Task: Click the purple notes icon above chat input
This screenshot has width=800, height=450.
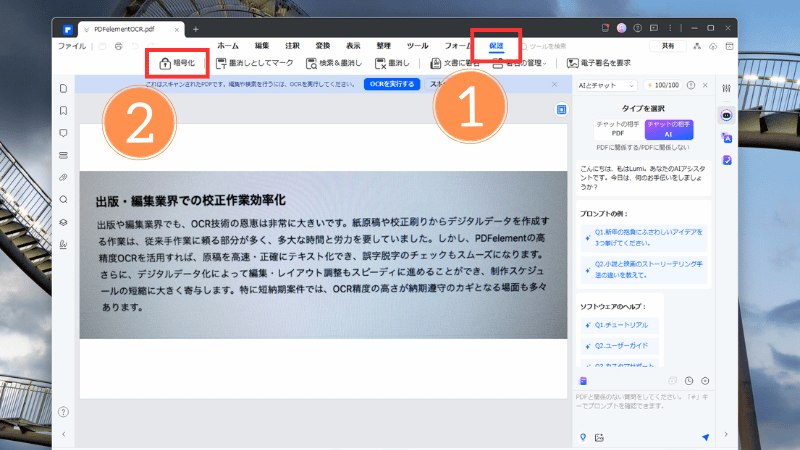Action: pos(583,381)
